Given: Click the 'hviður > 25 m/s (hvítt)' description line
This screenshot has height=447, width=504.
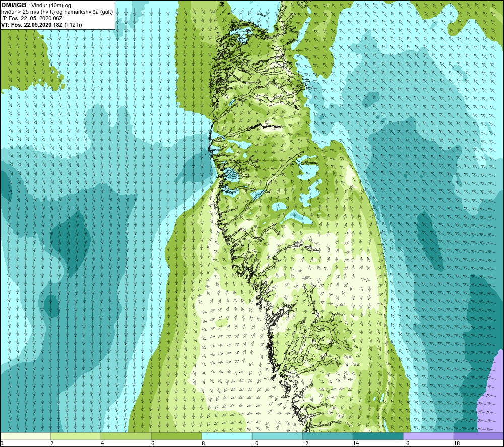Looking at the screenshot, I should click(57, 12).
